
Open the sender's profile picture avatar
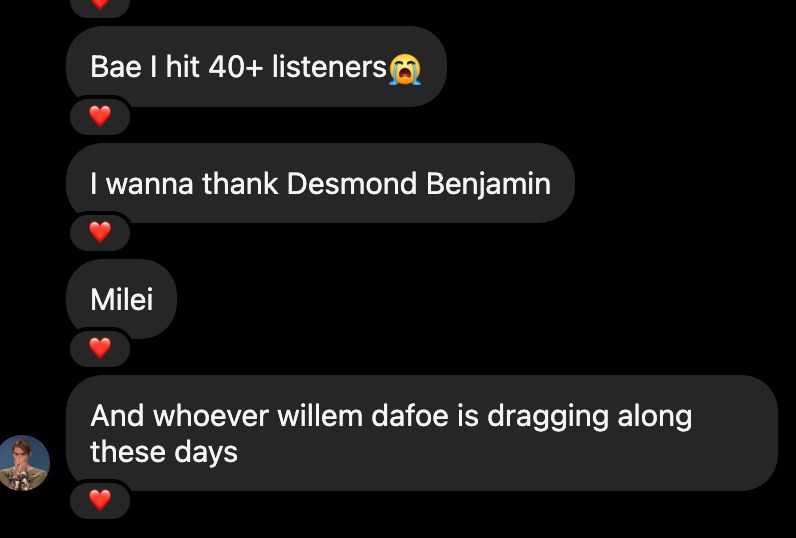tap(24, 463)
